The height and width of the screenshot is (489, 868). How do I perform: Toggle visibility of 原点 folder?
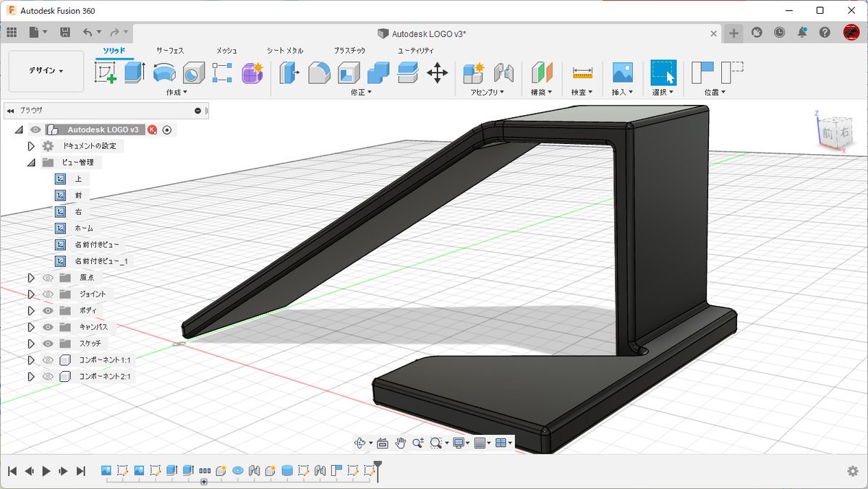pos(48,278)
